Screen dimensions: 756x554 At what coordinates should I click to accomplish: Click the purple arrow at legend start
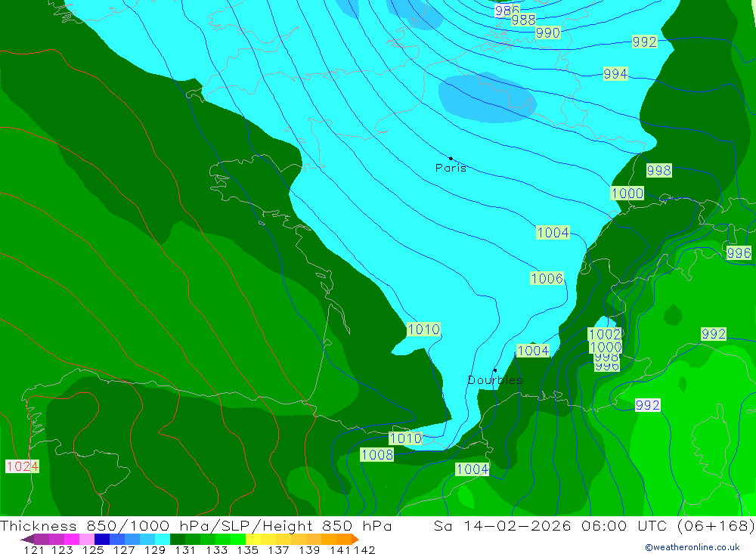coord(27,539)
